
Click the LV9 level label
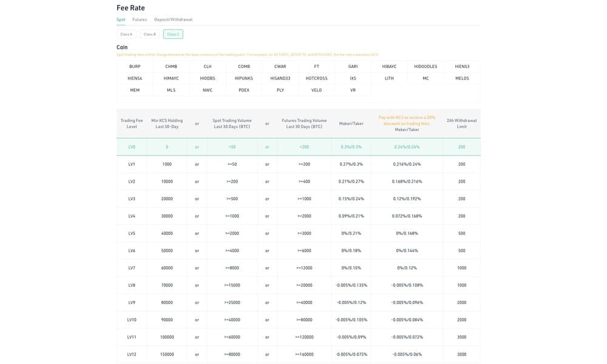[132, 303]
